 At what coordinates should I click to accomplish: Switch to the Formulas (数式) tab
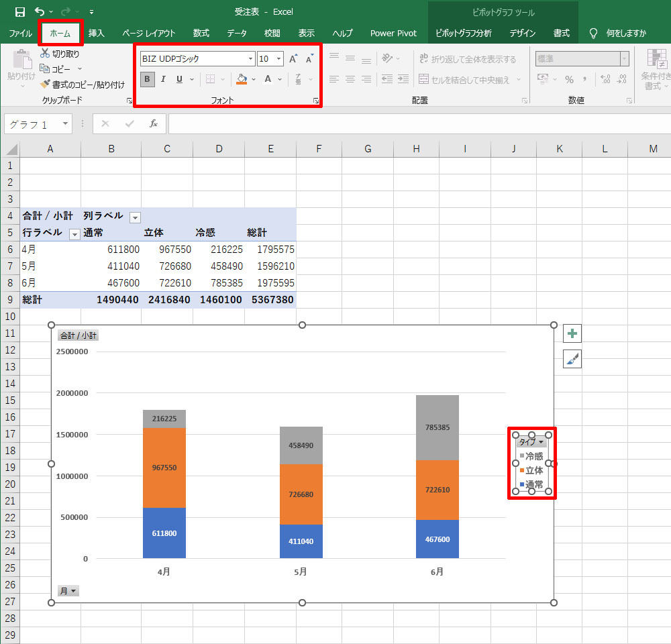tap(201, 33)
